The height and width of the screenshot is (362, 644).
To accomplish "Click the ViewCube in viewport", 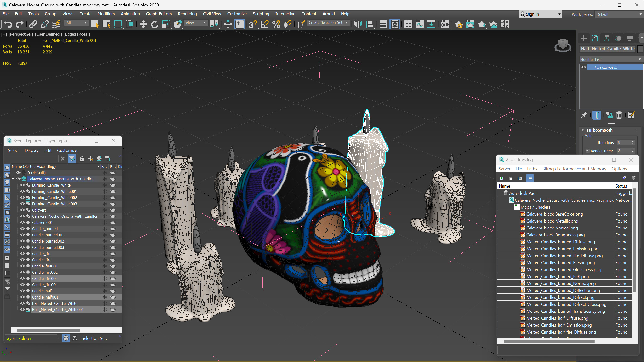I will 563,45.
